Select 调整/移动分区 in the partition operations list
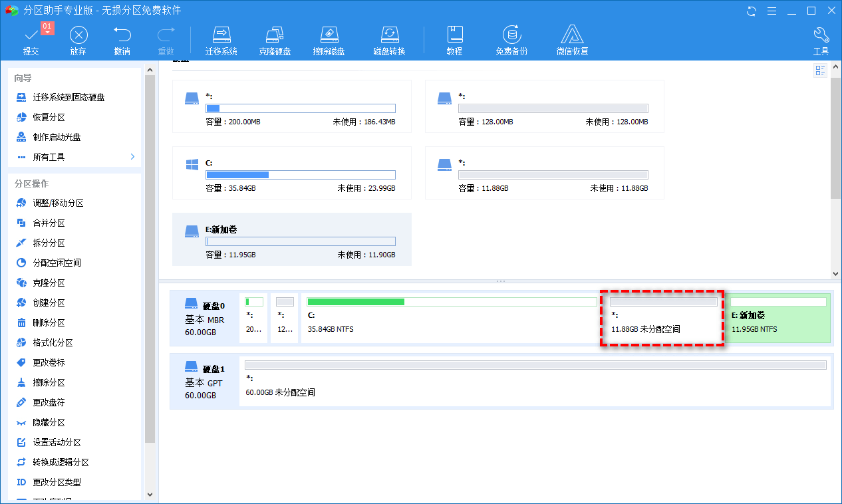 pyautogui.click(x=58, y=203)
